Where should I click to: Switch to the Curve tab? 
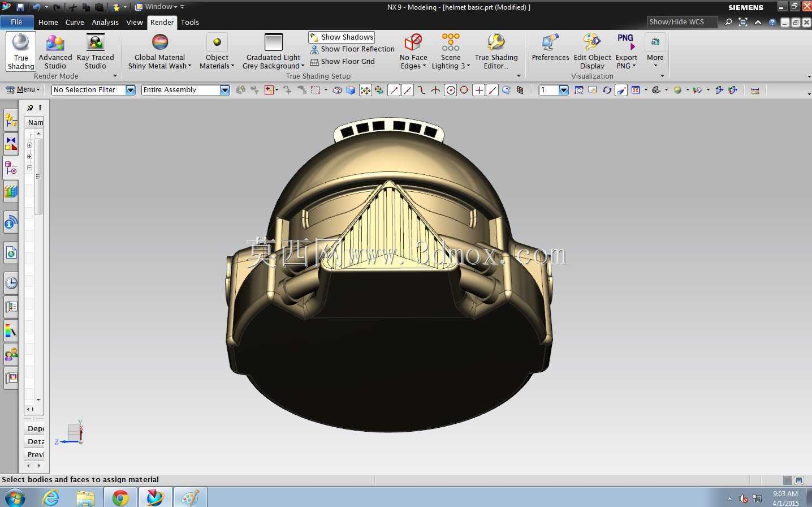tap(75, 23)
